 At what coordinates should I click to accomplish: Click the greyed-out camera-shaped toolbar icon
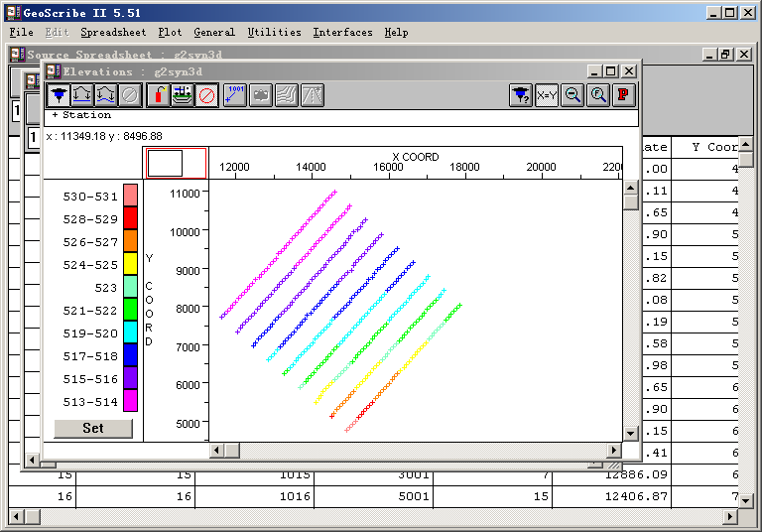pos(261,95)
